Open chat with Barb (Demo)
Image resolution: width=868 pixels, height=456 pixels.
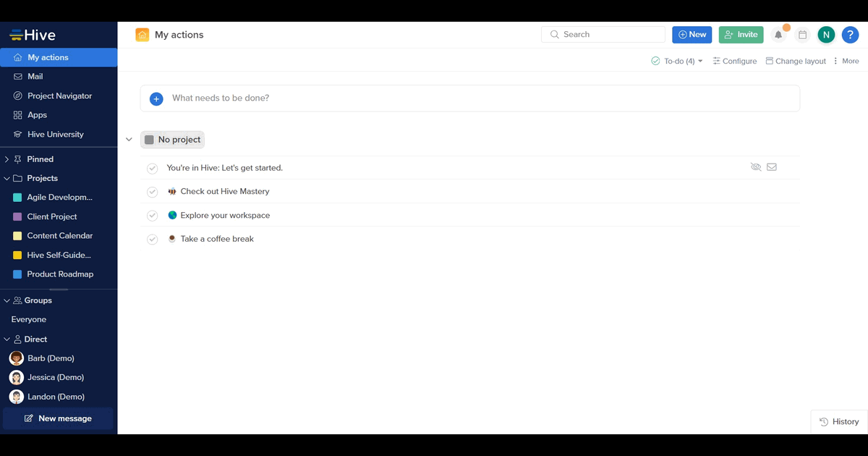point(51,358)
